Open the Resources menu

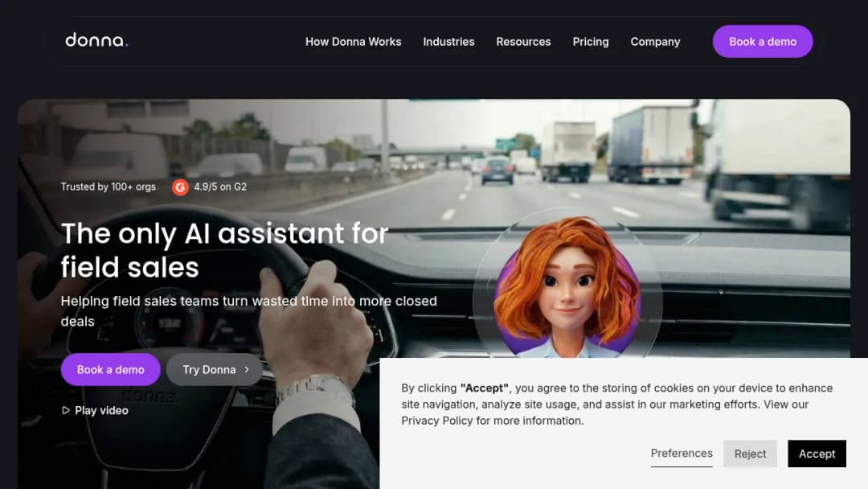click(523, 42)
